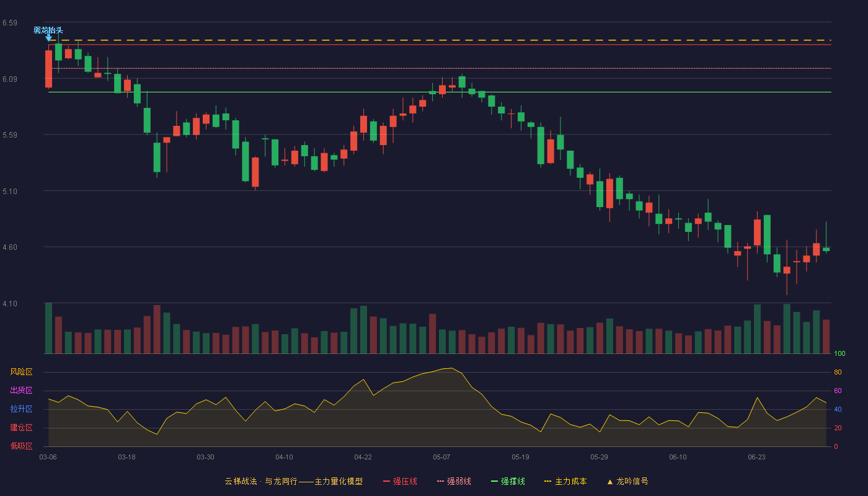Toggle the 主力成本 legend entry

[x=565, y=481]
